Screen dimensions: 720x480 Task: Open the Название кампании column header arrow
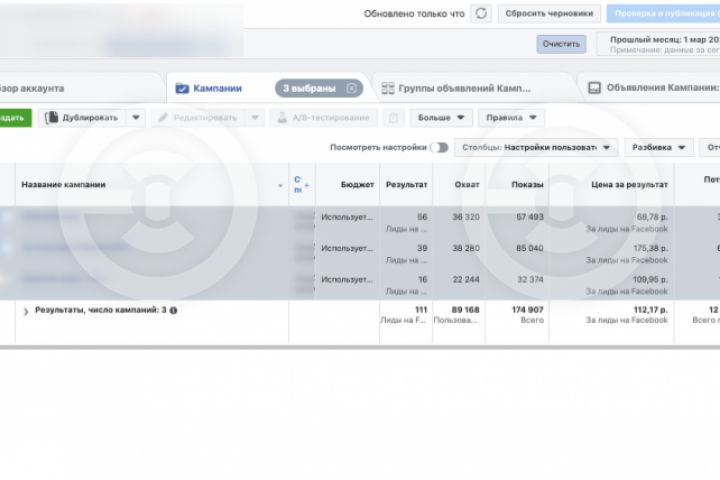pos(280,186)
